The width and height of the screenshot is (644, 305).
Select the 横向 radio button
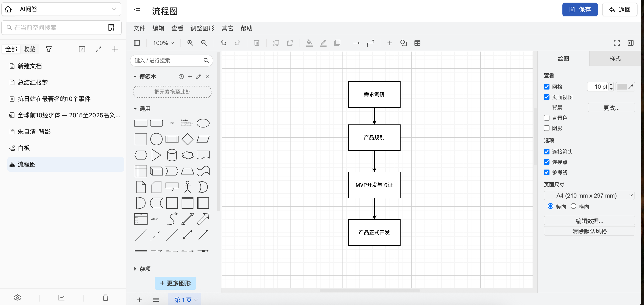[x=573, y=206]
